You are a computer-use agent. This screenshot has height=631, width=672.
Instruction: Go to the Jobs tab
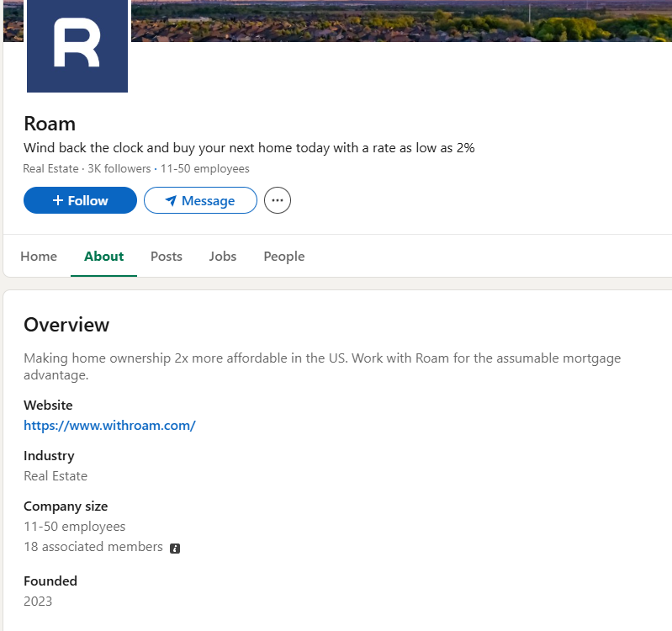coord(222,257)
